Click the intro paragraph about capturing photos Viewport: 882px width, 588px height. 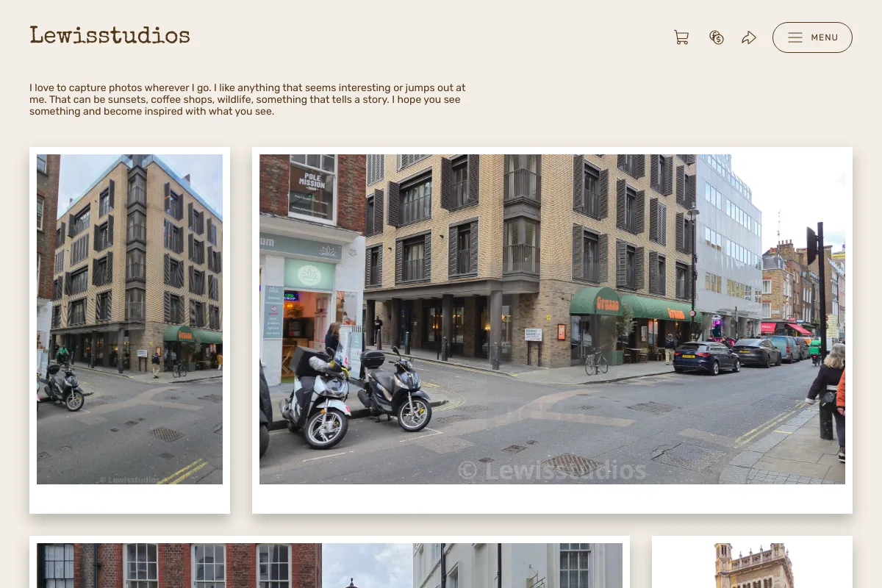tap(248, 99)
